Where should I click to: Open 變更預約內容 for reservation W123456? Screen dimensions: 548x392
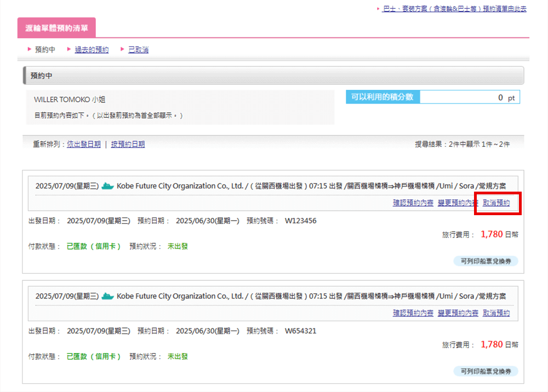(x=458, y=203)
